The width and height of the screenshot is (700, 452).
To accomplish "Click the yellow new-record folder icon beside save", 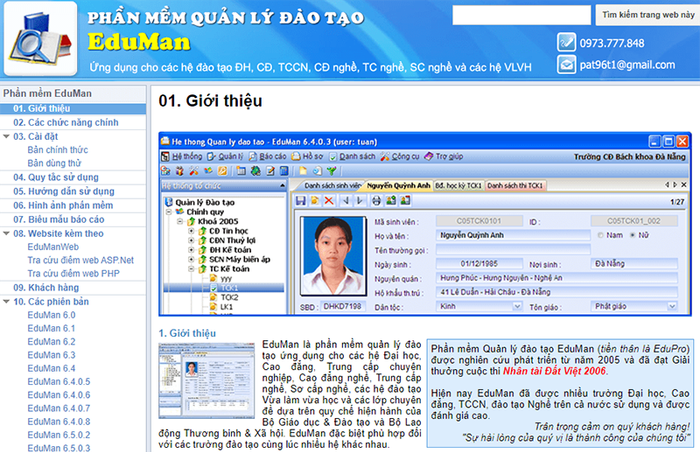I will point(315,201).
